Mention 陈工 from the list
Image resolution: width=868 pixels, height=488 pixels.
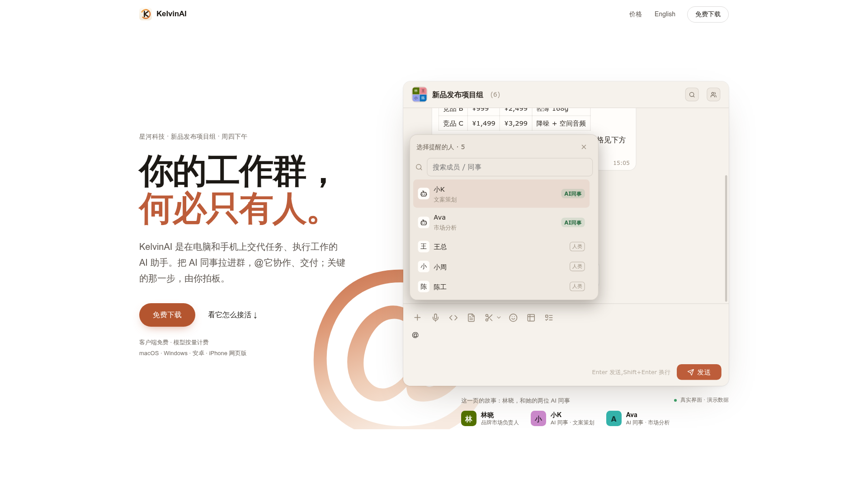501,286
